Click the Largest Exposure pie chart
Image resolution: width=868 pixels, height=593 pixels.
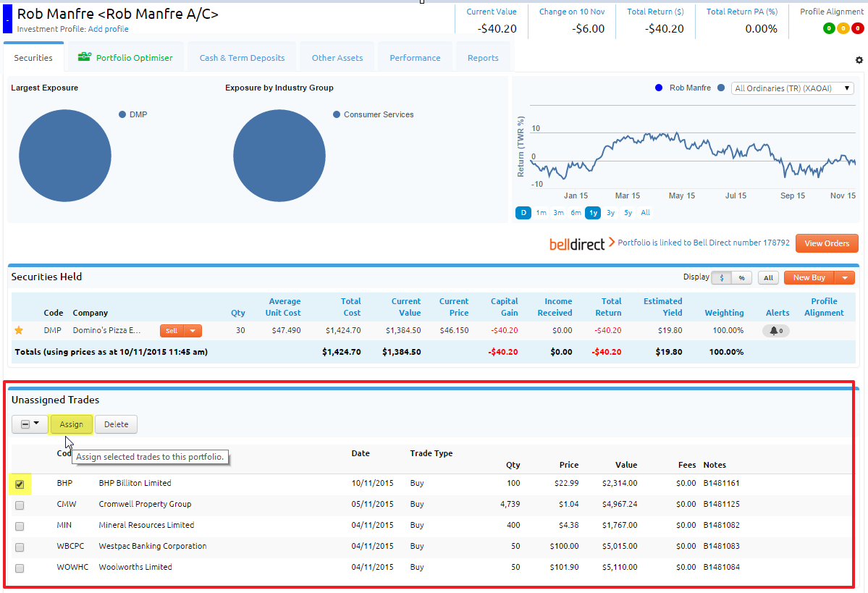tap(65, 156)
